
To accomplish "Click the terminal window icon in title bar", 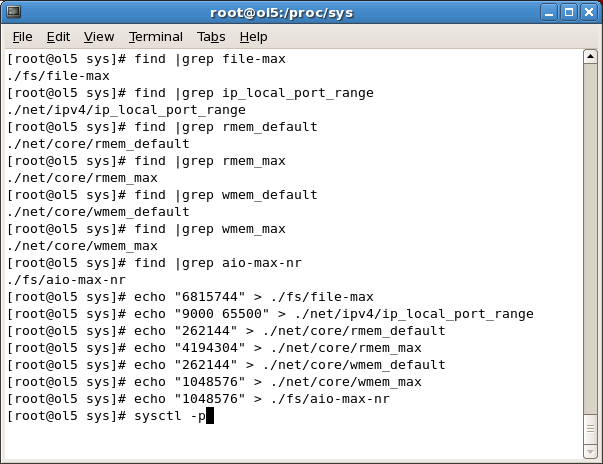I will 13,12.
